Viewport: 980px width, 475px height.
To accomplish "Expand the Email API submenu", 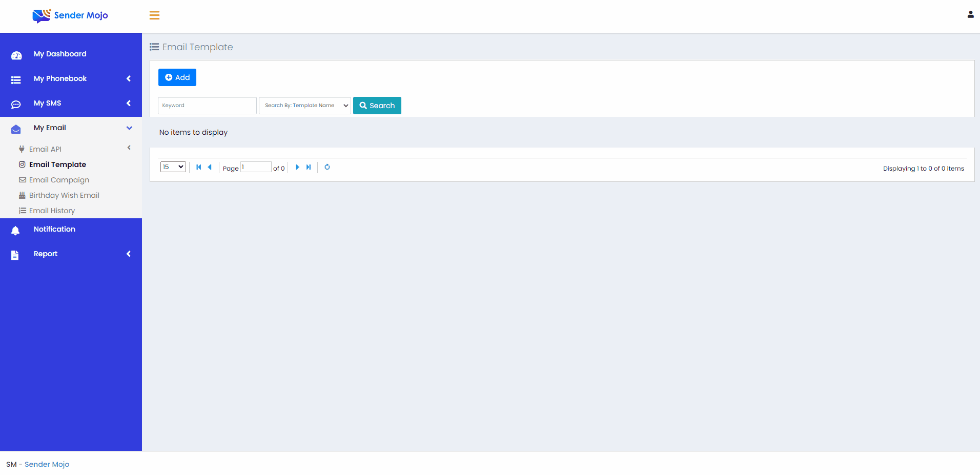I will [46, 149].
